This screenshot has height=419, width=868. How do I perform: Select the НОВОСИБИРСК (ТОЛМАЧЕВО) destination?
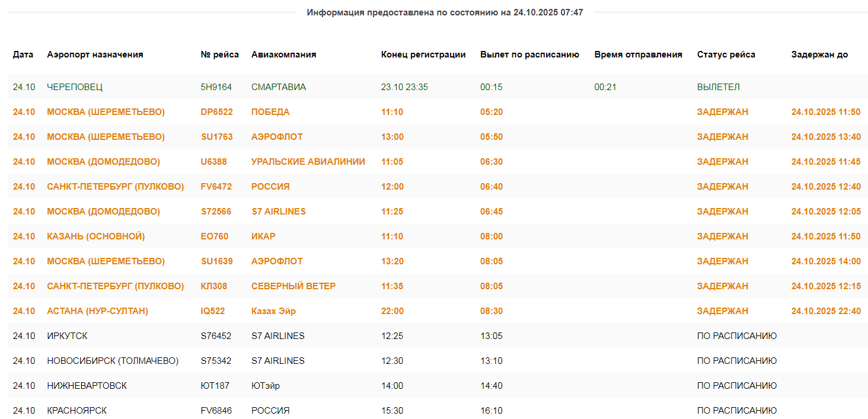(x=113, y=361)
